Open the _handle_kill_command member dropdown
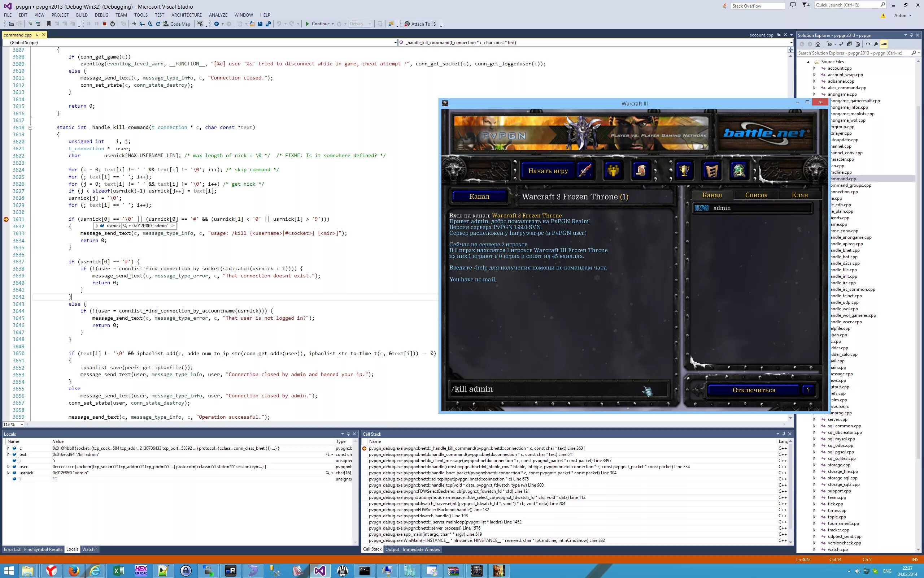The width and height of the screenshot is (924, 578). 791,42
